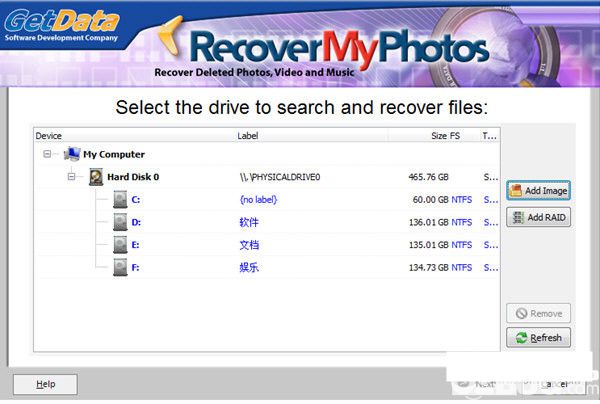Click the 465.76 GB size value
600x404 pixels.
coord(429,177)
